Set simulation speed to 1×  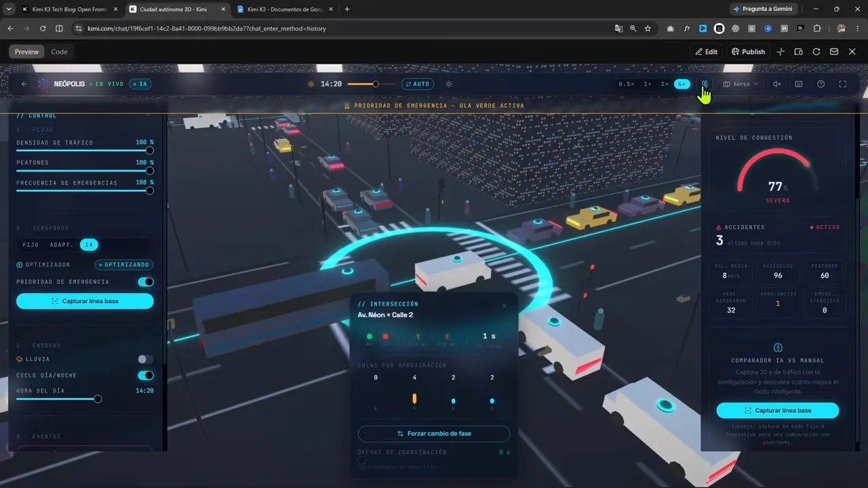point(648,84)
